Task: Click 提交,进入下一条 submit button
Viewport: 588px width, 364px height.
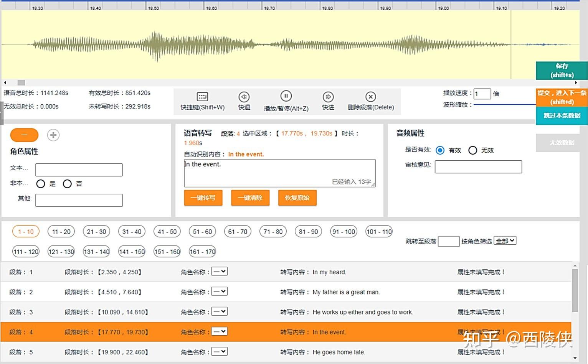Action: point(562,97)
